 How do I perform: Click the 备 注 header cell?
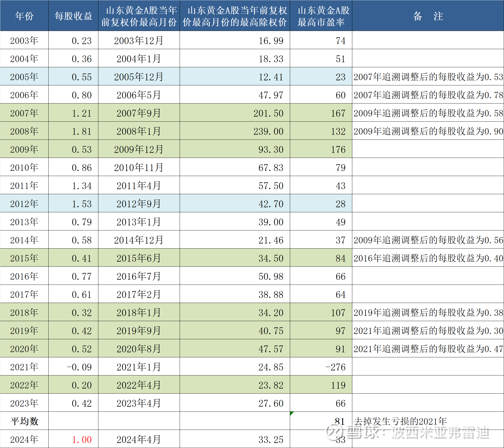428,16
